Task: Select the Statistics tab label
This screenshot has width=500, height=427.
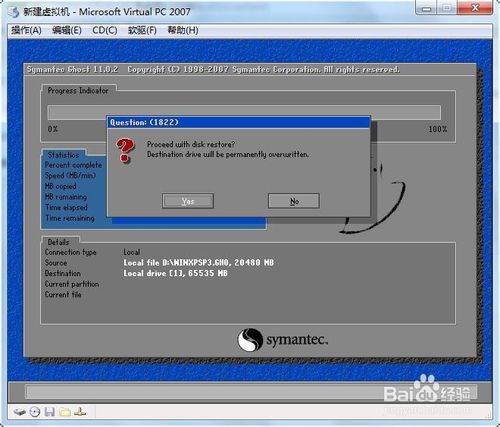Action: (63, 155)
